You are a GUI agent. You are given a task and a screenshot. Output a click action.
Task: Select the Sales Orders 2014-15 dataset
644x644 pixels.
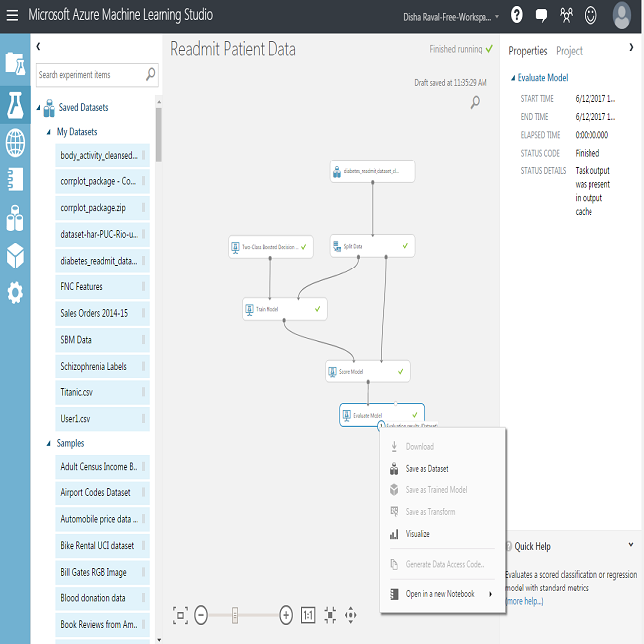(102, 313)
